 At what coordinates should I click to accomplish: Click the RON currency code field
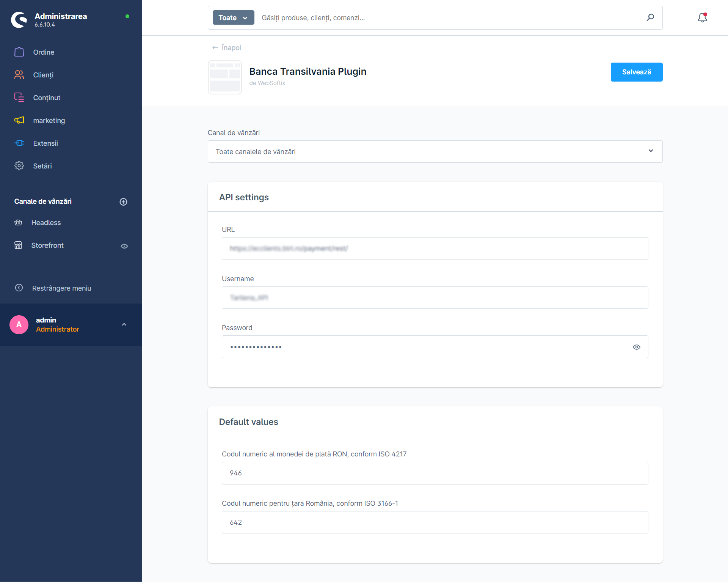(435, 473)
